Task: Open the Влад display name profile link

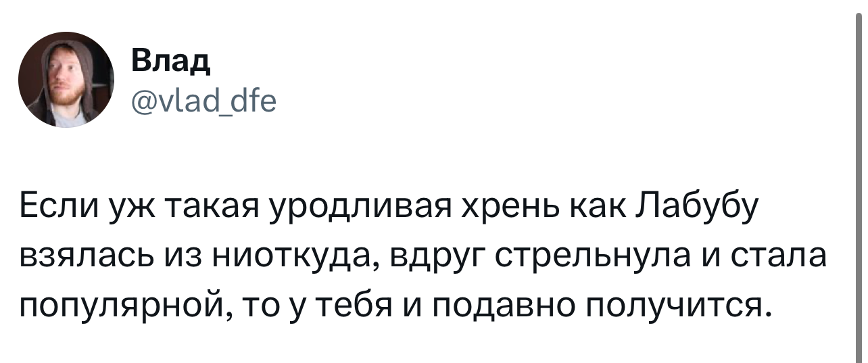Action: 170,64
